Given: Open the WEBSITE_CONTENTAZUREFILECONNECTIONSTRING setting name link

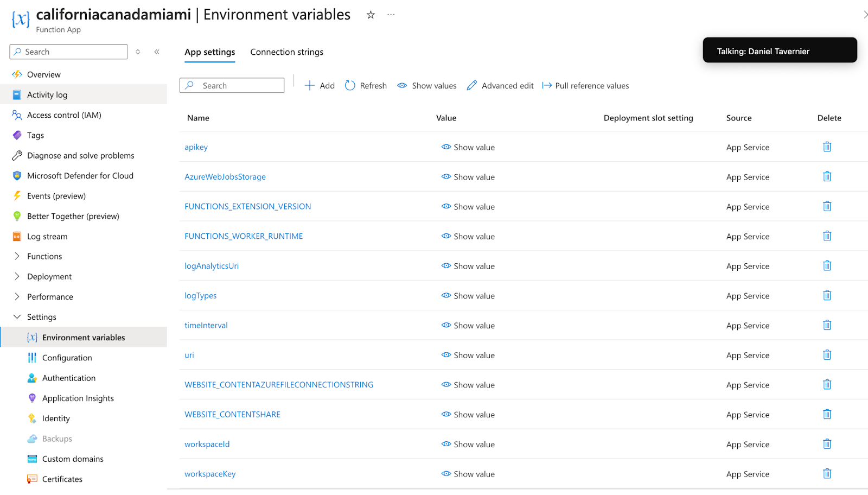Looking at the screenshot, I should (x=279, y=385).
